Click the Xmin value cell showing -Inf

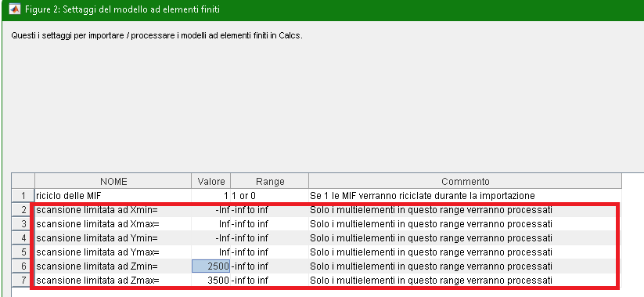(211, 210)
